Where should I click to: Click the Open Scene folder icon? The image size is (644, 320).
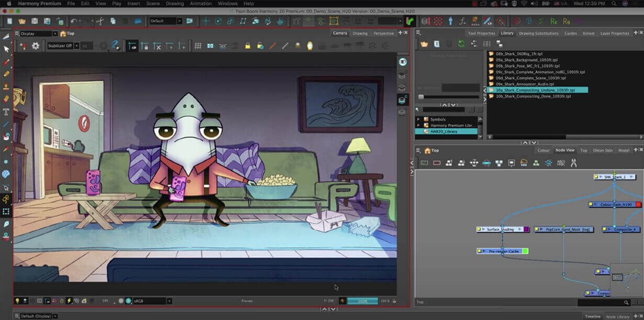click(x=21, y=21)
